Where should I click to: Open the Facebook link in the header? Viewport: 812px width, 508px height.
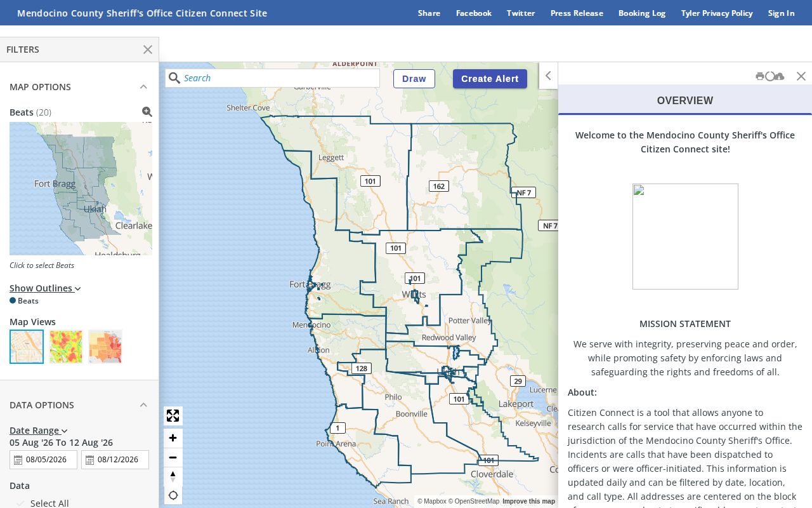474,13
